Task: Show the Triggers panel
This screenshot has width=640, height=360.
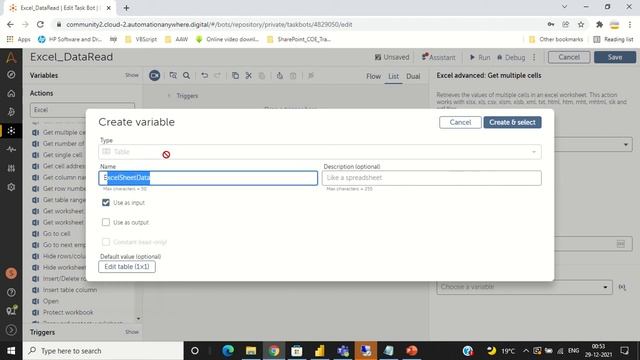Action: pyautogui.click(x=131, y=332)
